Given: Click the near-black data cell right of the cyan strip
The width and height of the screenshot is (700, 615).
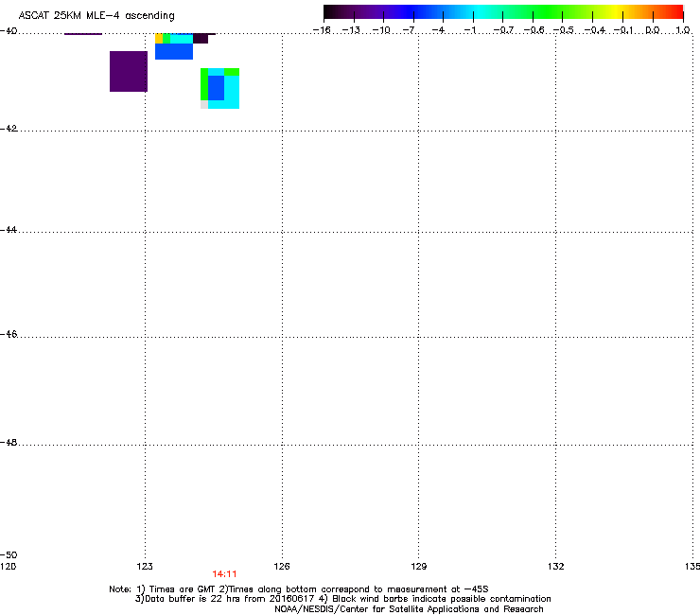Looking at the screenshot, I should tap(201, 39).
